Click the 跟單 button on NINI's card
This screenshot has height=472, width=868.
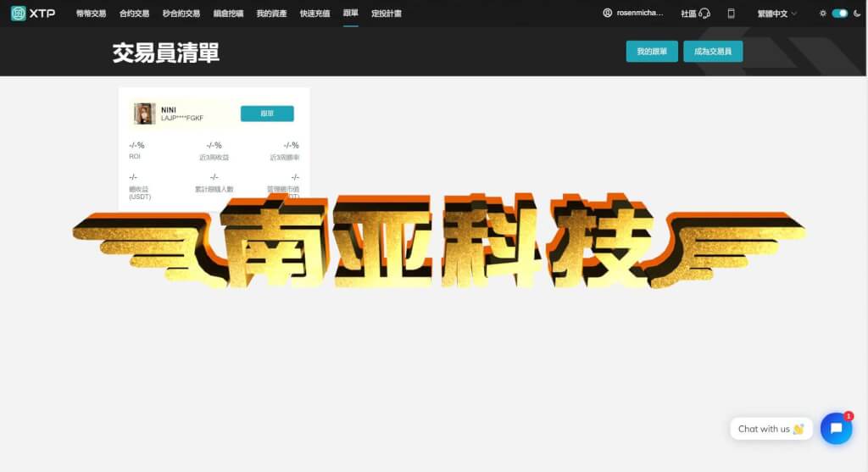coord(267,114)
